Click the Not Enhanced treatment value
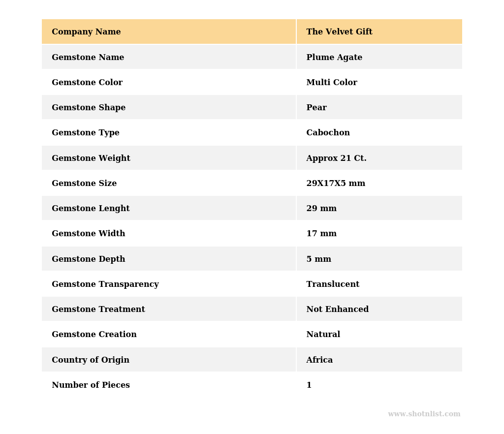Viewport: 504px width, 434px height. (x=337, y=310)
